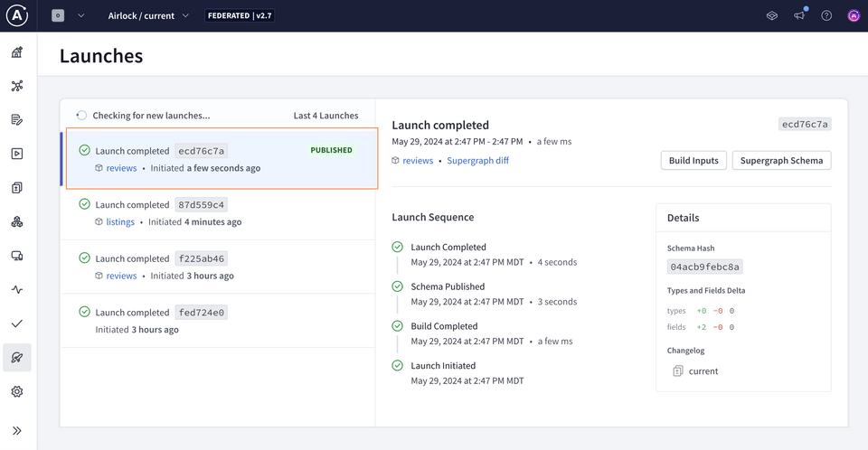Click the Schema Published step title

pyautogui.click(x=448, y=286)
